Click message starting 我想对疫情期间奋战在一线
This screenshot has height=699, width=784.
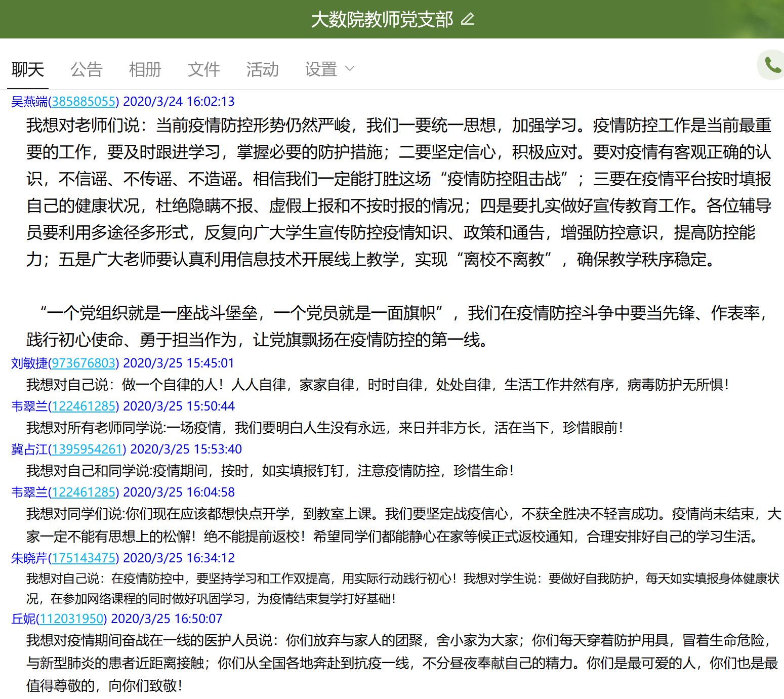[x=402, y=663]
